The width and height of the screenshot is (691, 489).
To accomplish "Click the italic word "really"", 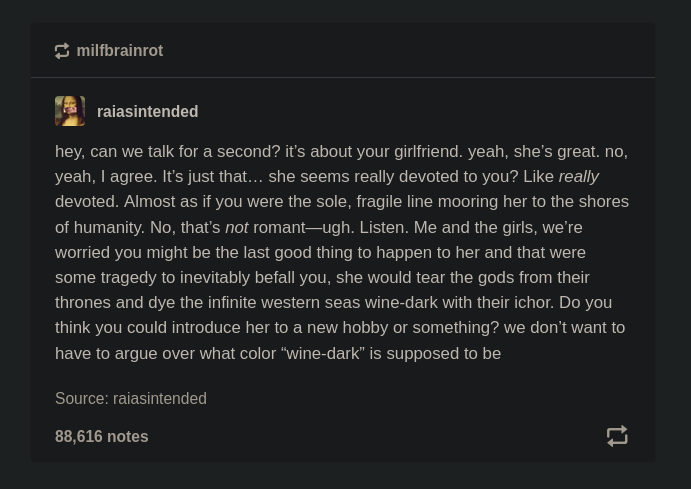I will (x=578, y=177).
